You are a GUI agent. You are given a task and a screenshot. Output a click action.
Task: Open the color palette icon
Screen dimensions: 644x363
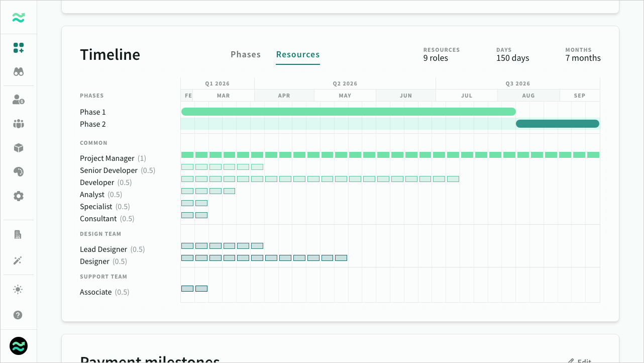[19, 172]
